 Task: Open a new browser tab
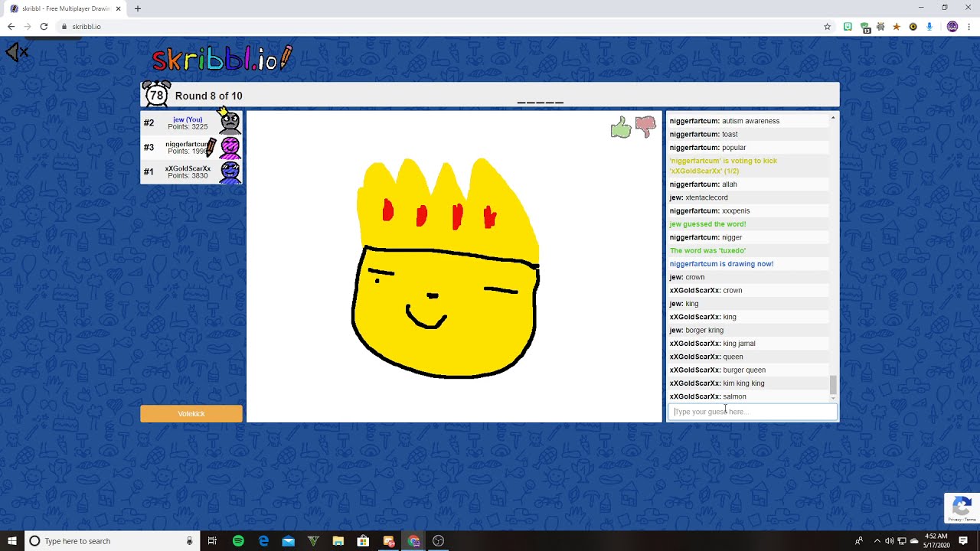coord(138,8)
